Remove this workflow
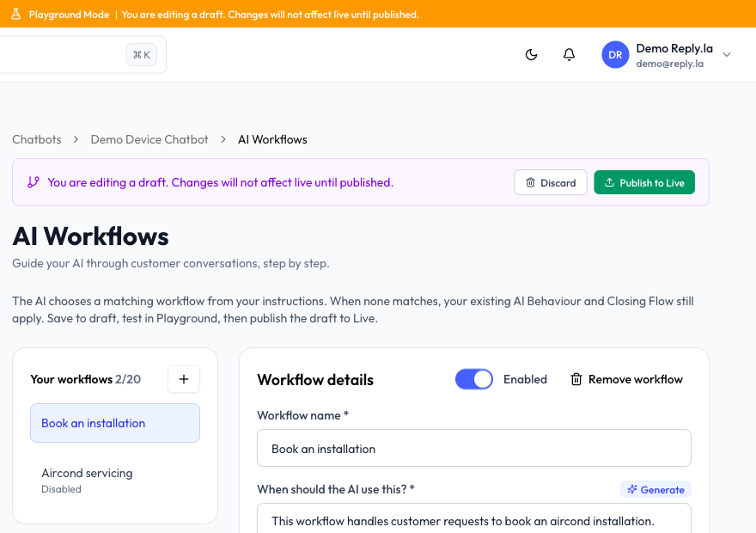Viewport: 756px width, 533px height. pyautogui.click(x=627, y=380)
